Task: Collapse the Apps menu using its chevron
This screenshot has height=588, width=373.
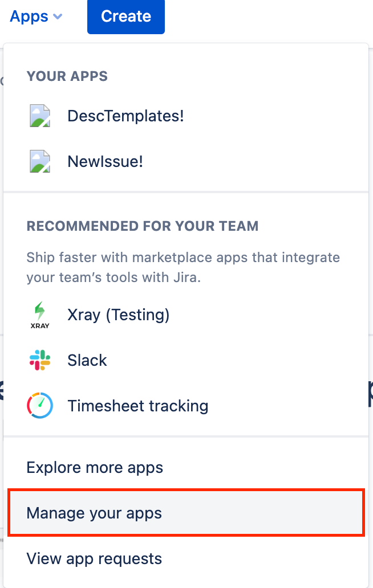Action: click(58, 17)
